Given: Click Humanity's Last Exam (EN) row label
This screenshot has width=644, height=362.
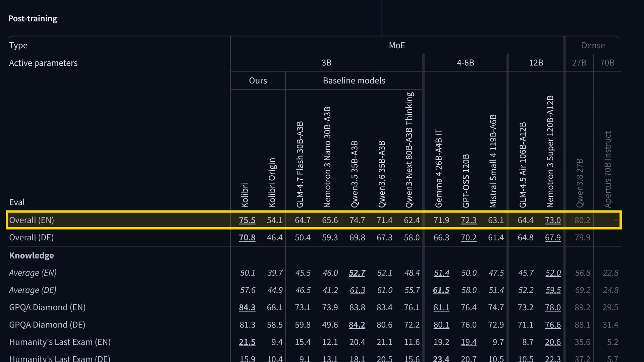Looking at the screenshot, I should 60,342.
